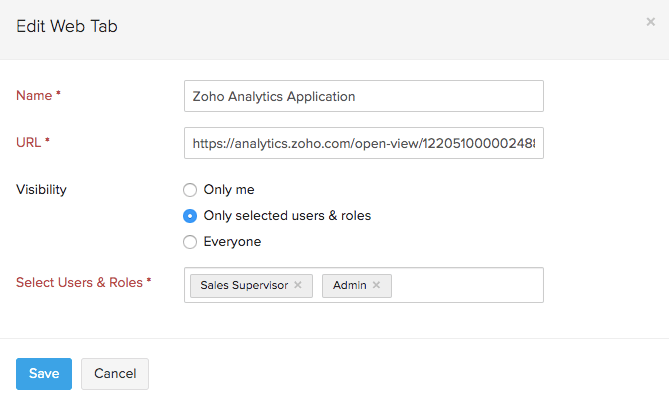Click the Admin tag text
Screen dimensions: 669x406
[x=349, y=285]
